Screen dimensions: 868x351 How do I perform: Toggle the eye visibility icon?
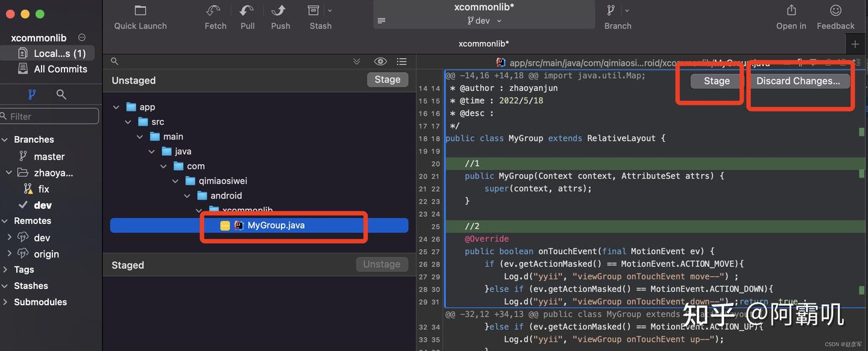click(380, 61)
